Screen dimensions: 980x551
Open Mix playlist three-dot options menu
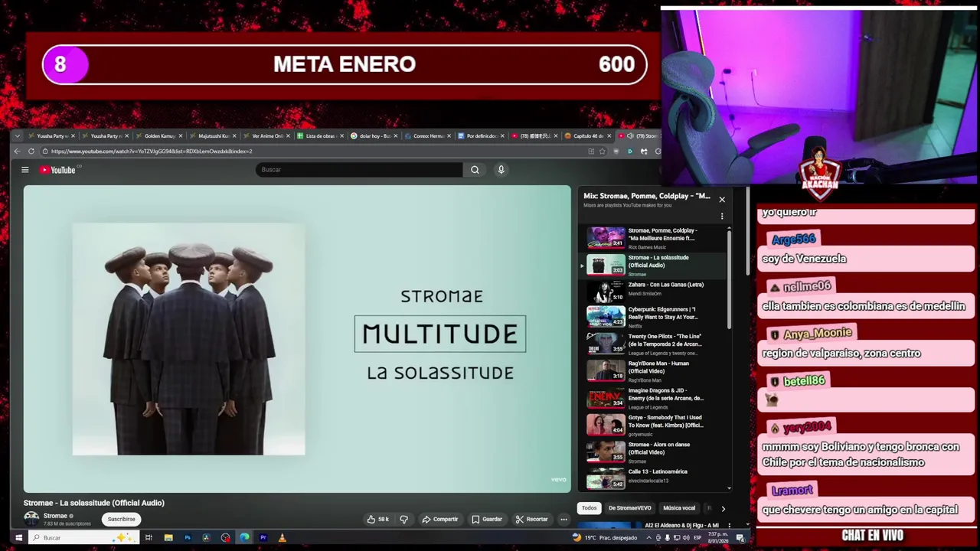click(721, 217)
